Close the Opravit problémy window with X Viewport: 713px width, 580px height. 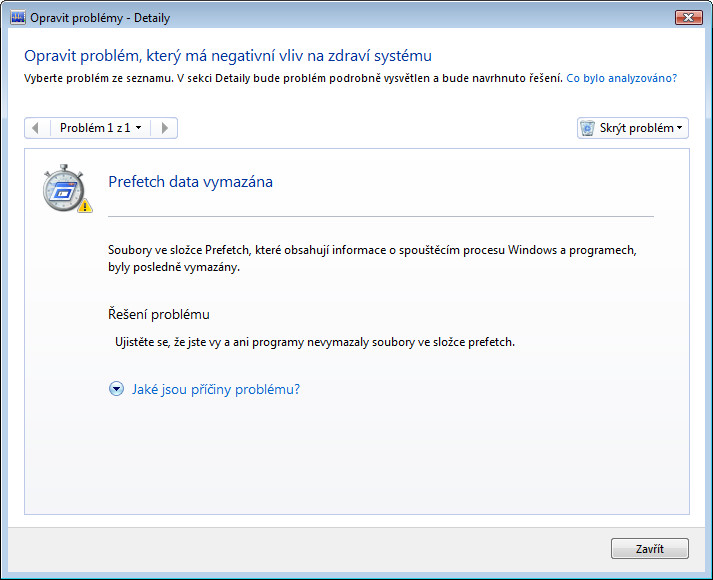pos(688,18)
